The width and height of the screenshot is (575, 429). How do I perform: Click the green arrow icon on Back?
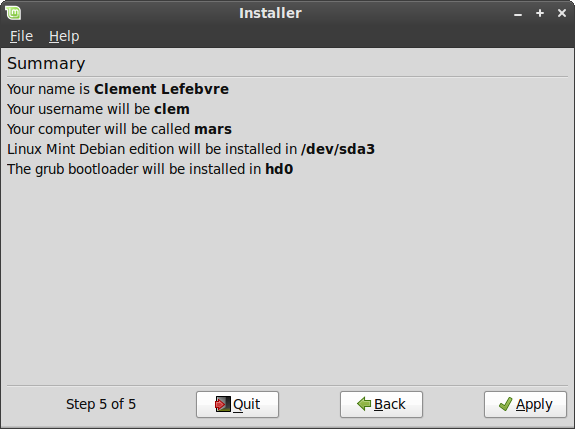(x=364, y=404)
